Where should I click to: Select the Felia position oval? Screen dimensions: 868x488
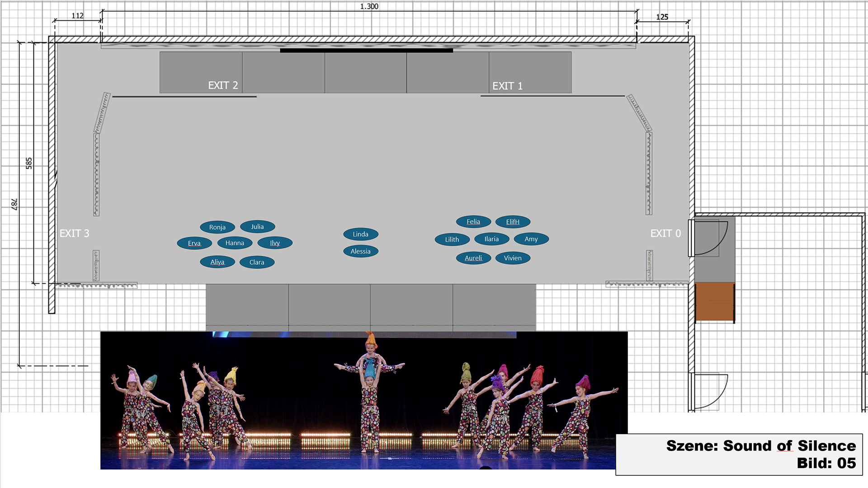[x=473, y=221]
